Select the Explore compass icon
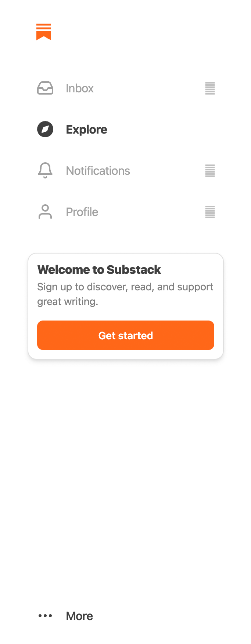 click(x=45, y=130)
